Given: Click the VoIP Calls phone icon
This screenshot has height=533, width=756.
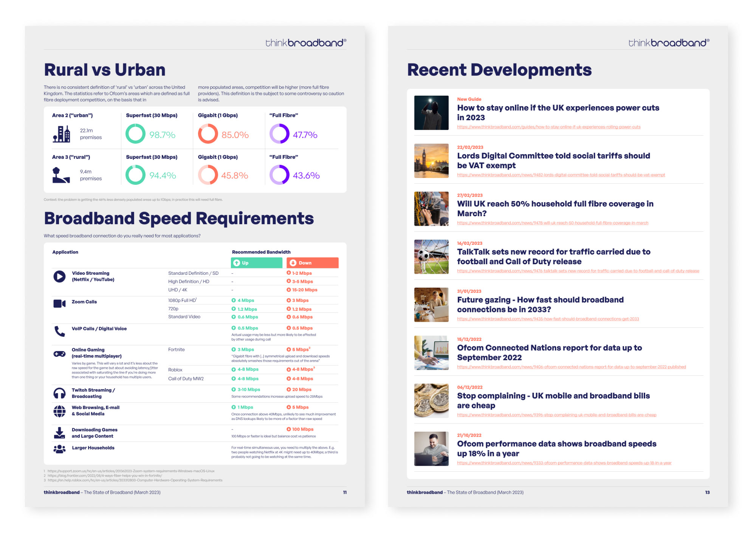Looking at the screenshot, I should click(x=60, y=331).
